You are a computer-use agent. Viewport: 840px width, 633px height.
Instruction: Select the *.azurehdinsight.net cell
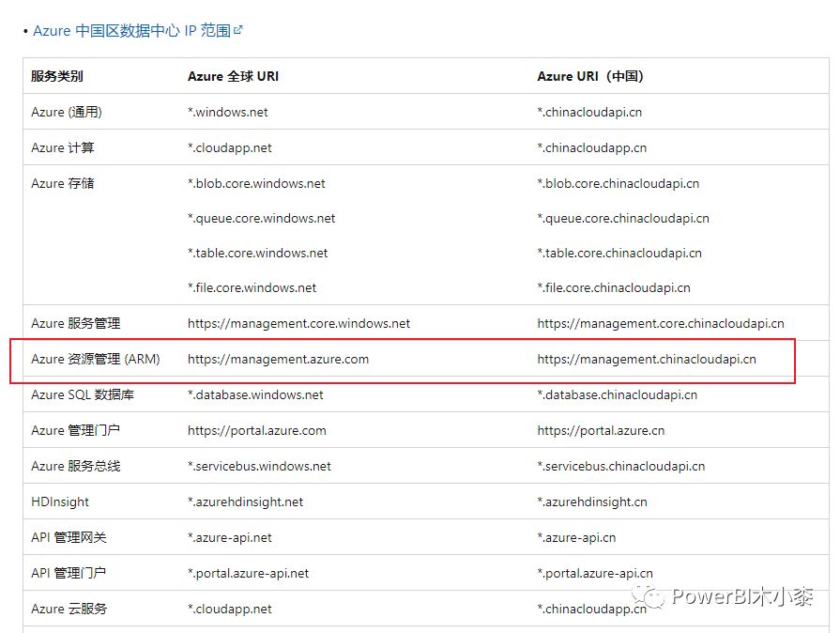(245, 502)
